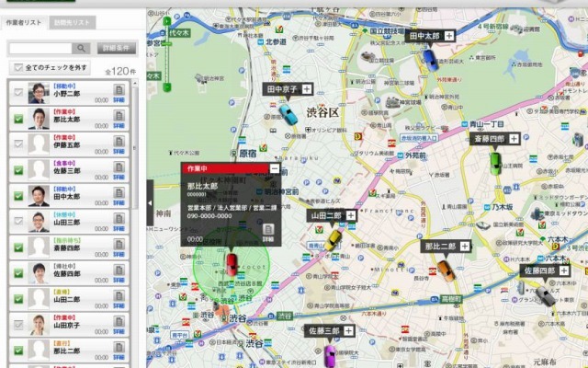Open the document icon in 那比二郎 list row
The height and width of the screenshot is (368, 588).
[119, 347]
